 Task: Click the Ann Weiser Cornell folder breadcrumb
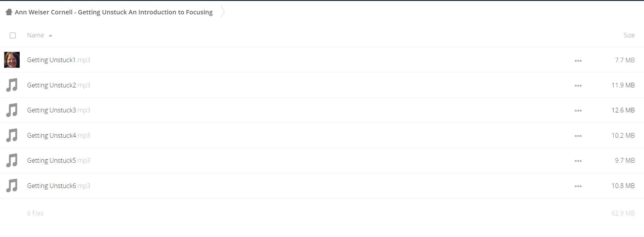point(114,12)
